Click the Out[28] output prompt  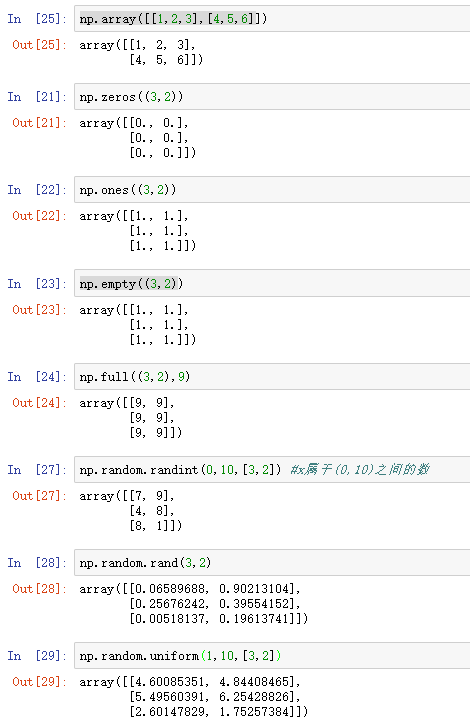tap(39, 589)
